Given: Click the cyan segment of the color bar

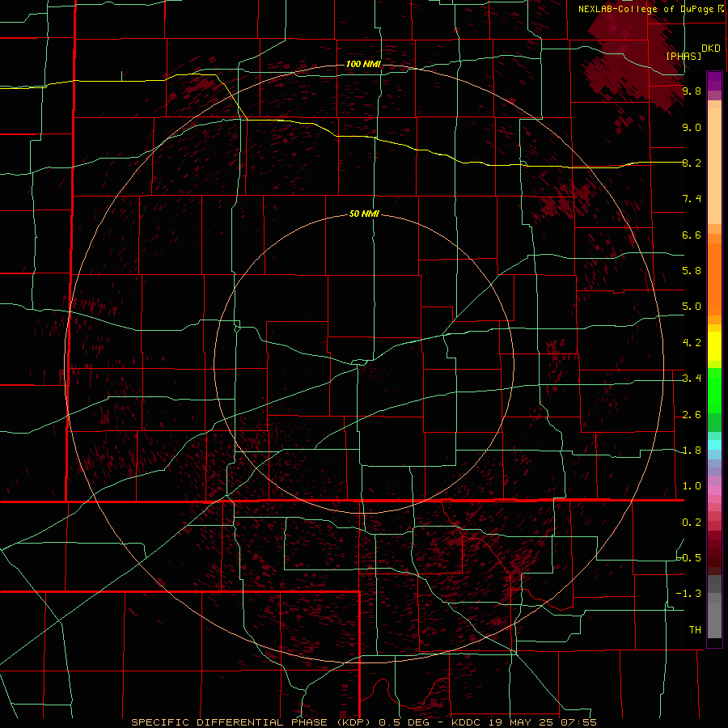Looking at the screenshot, I should [714, 445].
